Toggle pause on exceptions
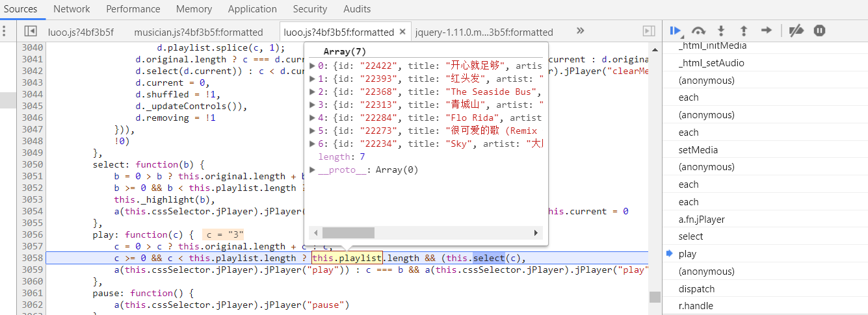The image size is (868, 315). pos(819,31)
